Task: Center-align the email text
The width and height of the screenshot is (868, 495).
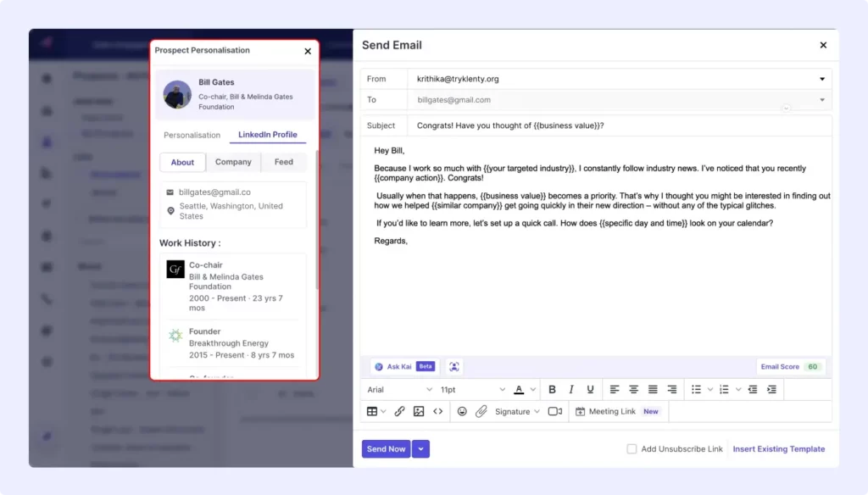Action: 633,389
